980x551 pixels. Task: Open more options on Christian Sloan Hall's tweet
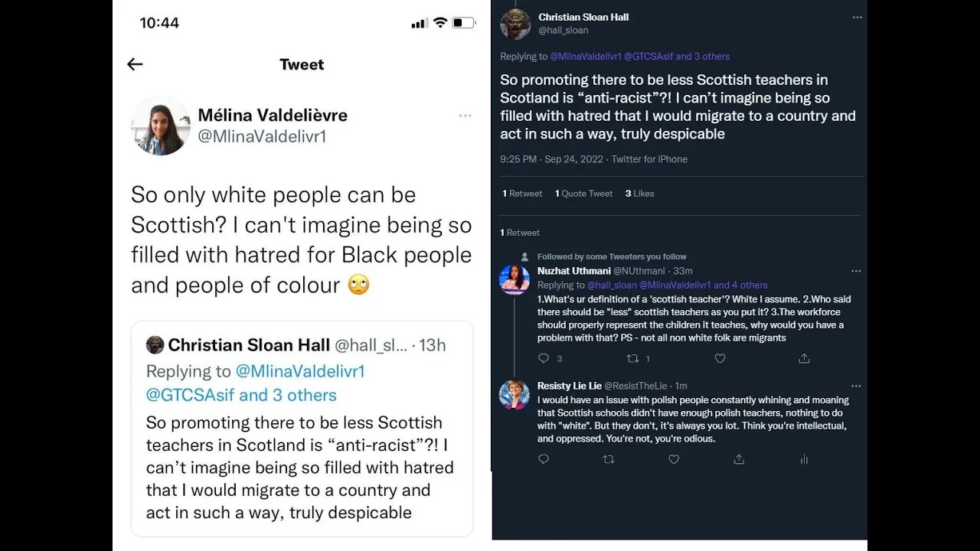(x=856, y=16)
